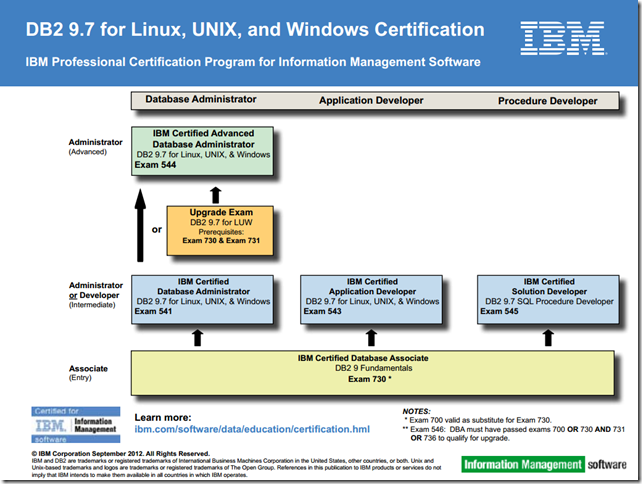Select the Database Administrator column heading
Viewport: 642px width, 484px height.
pos(201,100)
